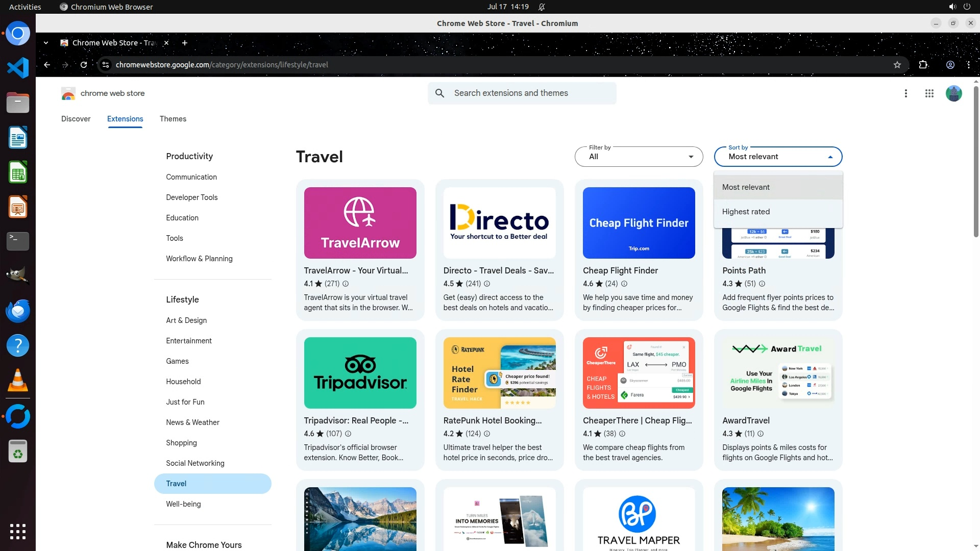
Task: Click the info icon beside TravelArrow rating
Action: 346,284
